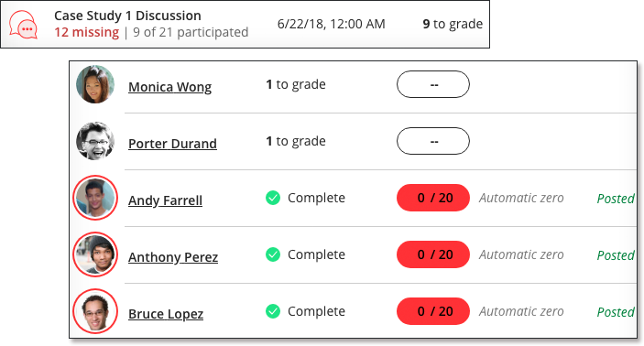
Task: Click Anthony Perez's red-ringed avatar
Action: click(x=95, y=254)
